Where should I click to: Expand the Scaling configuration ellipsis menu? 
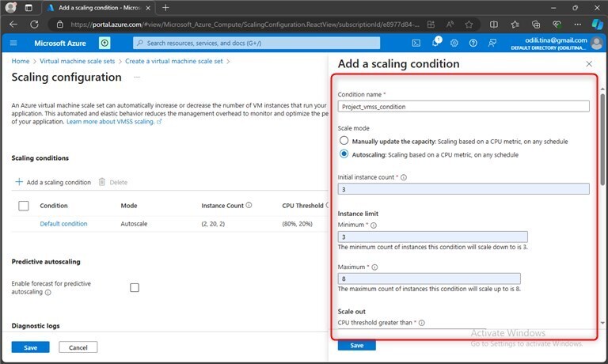tap(136, 78)
